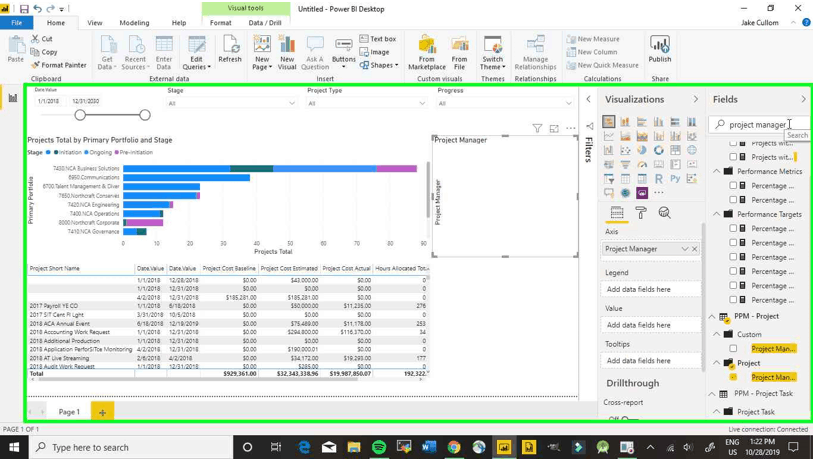The image size is (814, 460).
Task: Collapse the Custom folder
Action: pyautogui.click(x=716, y=334)
